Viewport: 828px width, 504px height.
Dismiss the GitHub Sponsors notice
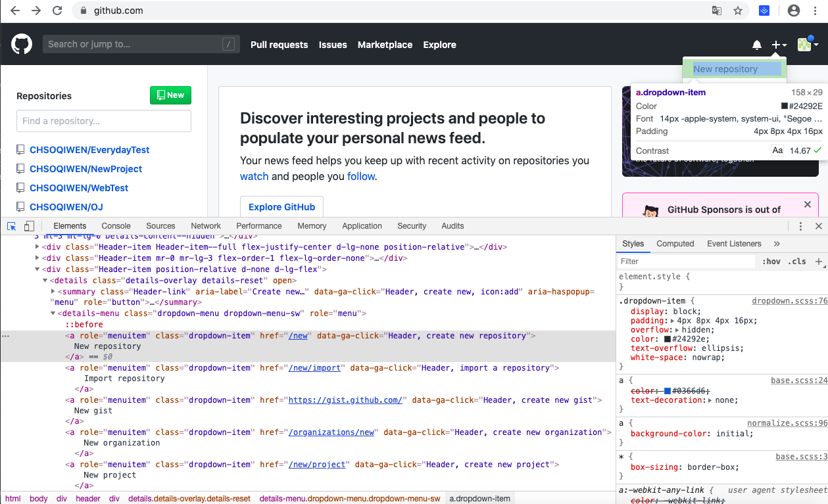[x=808, y=204]
